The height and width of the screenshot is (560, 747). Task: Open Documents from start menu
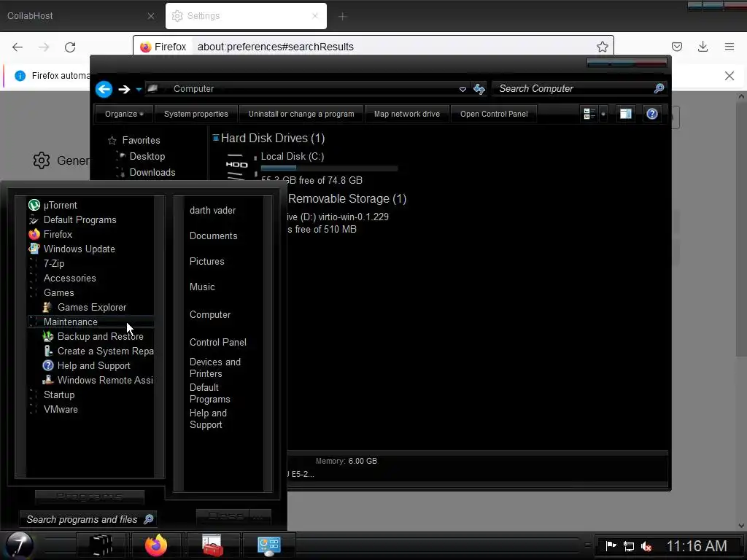tap(213, 236)
